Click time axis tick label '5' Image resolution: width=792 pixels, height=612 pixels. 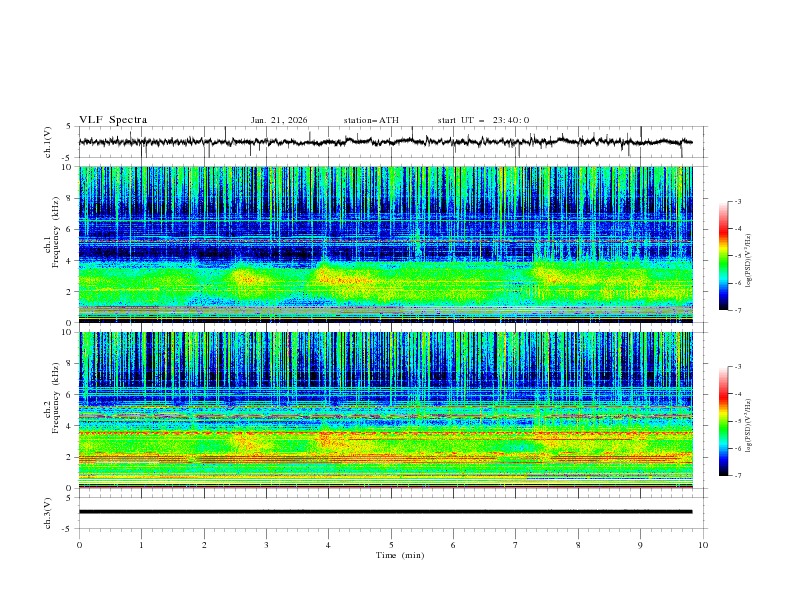coord(391,545)
